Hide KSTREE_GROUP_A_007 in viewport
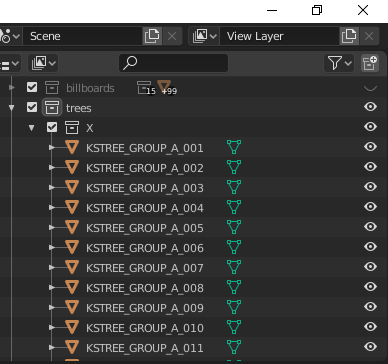This screenshot has height=364, width=388. click(371, 267)
